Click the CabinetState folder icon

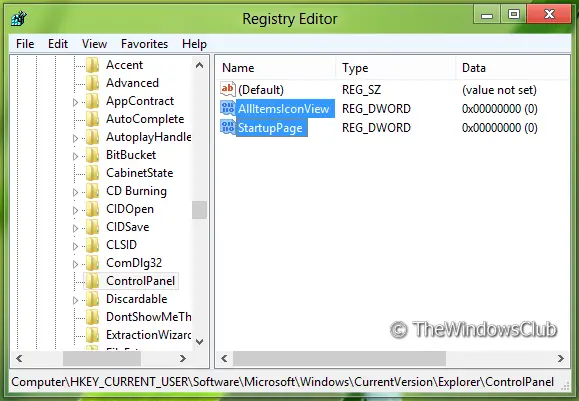click(x=92, y=173)
